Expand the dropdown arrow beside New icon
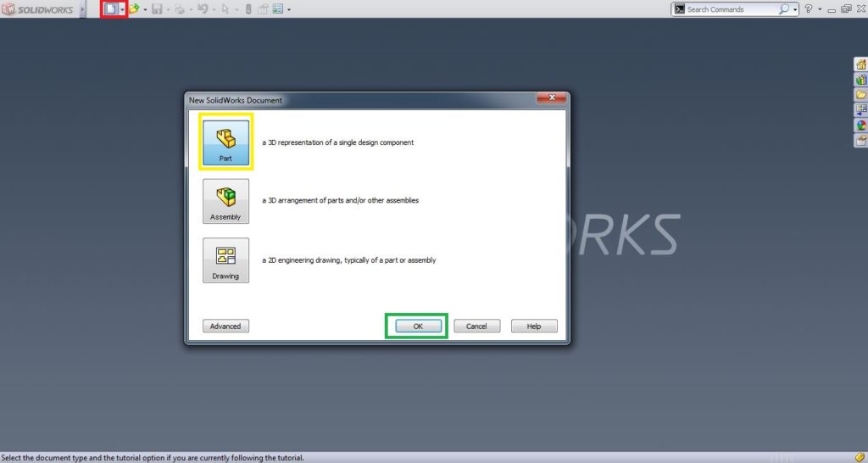The width and height of the screenshot is (868, 463). [122, 9]
